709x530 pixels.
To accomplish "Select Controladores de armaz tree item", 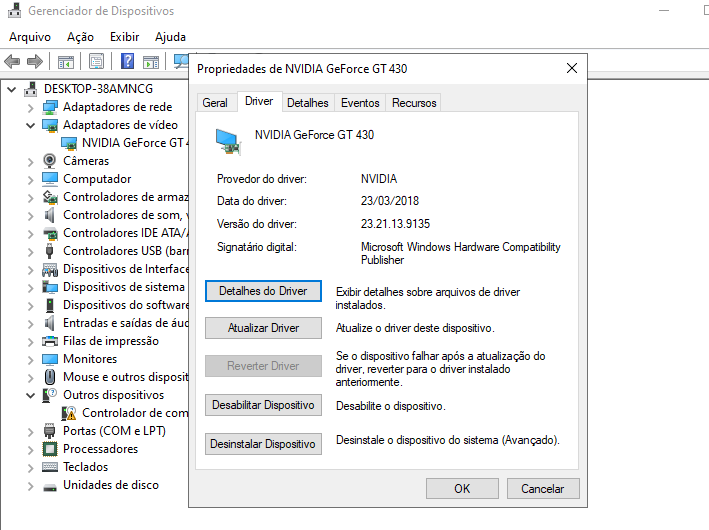I will tap(126, 197).
